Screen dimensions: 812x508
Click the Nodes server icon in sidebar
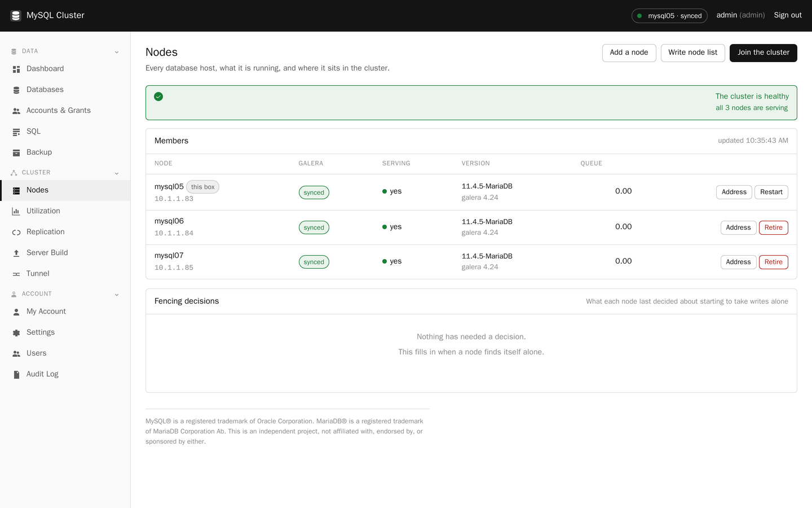coord(16,190)
